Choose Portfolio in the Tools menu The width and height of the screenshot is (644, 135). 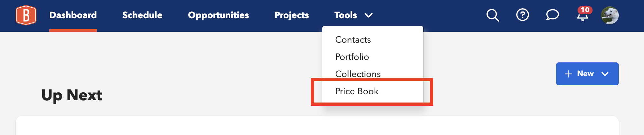[352, 57]
